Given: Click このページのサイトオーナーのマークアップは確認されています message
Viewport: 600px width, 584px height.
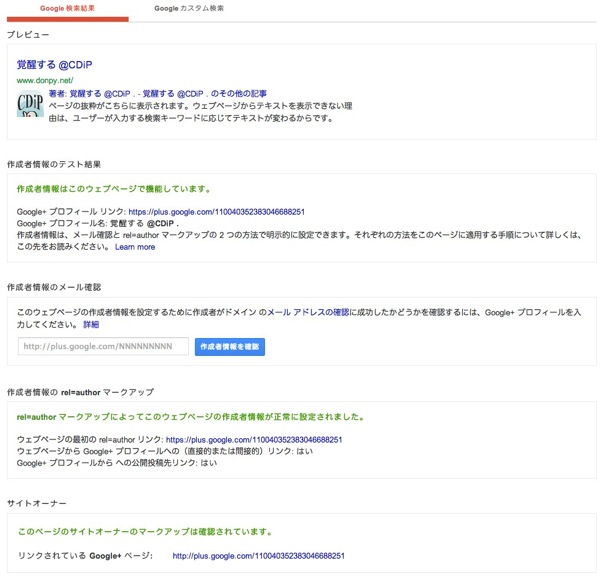Looking at the screenshot, I should [x=145, y=532].
